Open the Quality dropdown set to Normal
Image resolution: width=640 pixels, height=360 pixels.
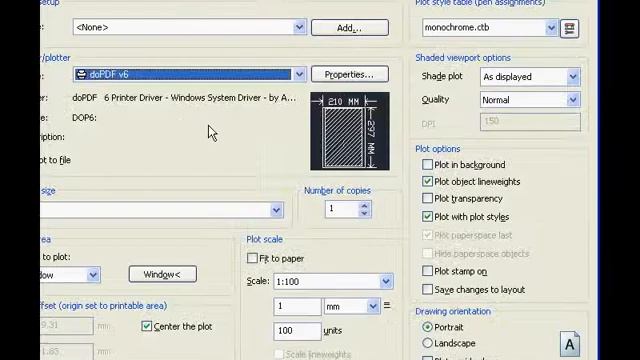[x=573, y=100]
